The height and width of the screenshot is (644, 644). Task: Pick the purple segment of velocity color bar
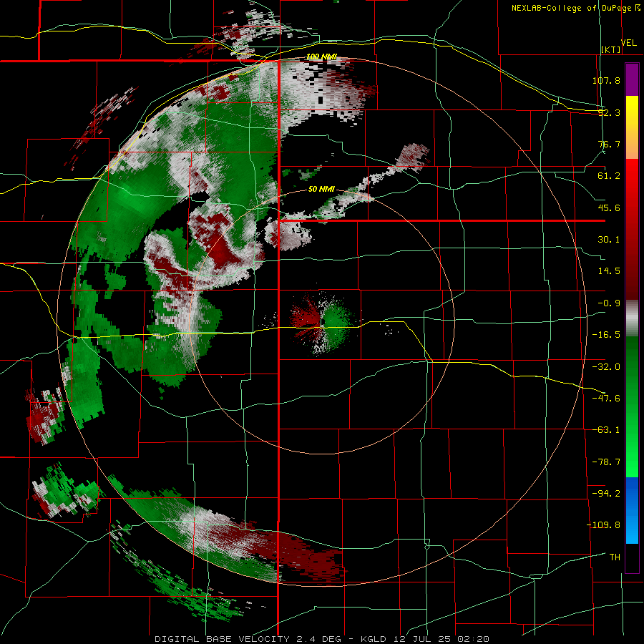click(x=632, y=79)
